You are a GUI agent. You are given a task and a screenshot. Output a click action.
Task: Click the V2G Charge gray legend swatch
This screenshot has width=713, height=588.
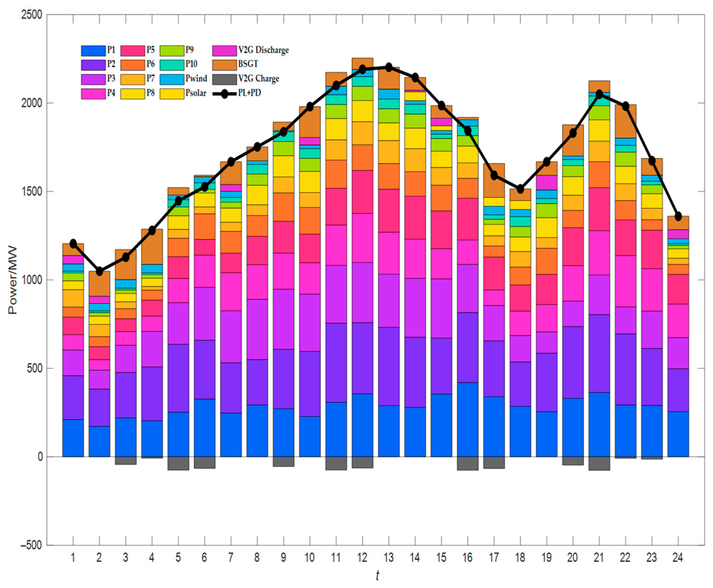224,79
